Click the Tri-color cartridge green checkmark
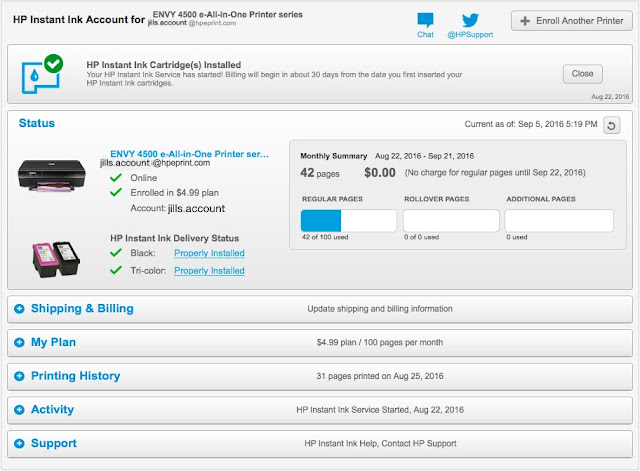Viewport: 640px width, 471px height. pyautogui.click(x=116, y=270)
